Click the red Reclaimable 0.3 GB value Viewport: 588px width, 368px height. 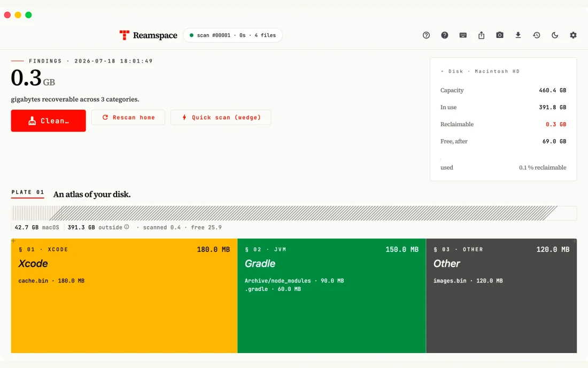click(x=556, y=124)
